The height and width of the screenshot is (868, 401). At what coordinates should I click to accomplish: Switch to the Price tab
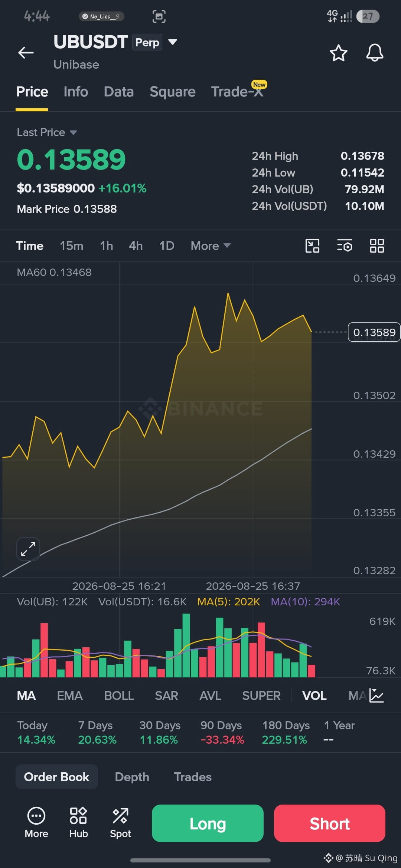[x=32, y=92]
